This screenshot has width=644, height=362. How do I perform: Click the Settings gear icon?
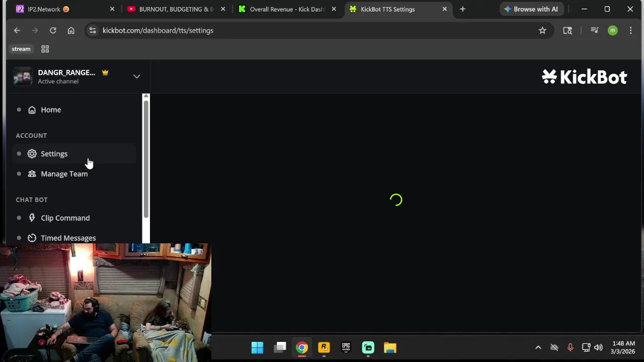pos(32,154)
